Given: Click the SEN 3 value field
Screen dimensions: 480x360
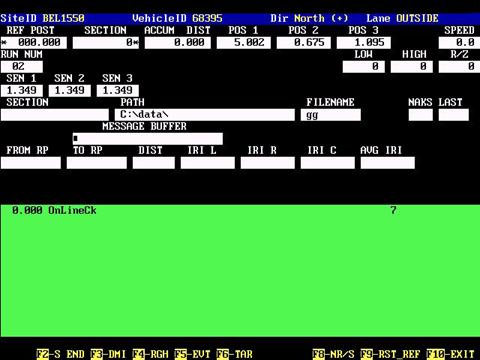Looking at the screenshot, I should click(x=118, y=91).
